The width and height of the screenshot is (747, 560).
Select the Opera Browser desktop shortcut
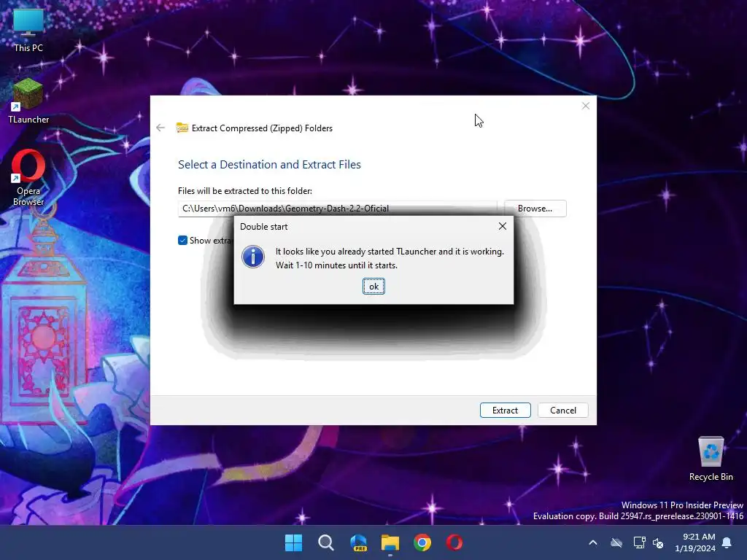tap(28, 178)
